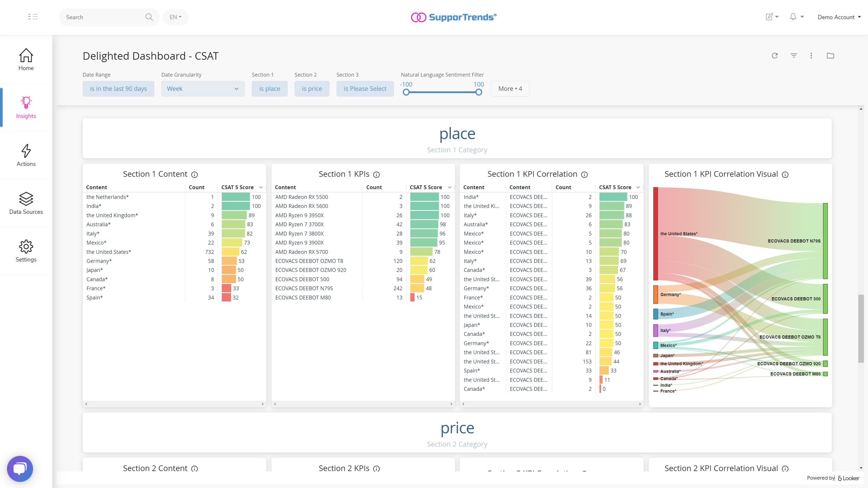Open the EN language dropdown
The image size is (868, 488).
click(176, 17)
